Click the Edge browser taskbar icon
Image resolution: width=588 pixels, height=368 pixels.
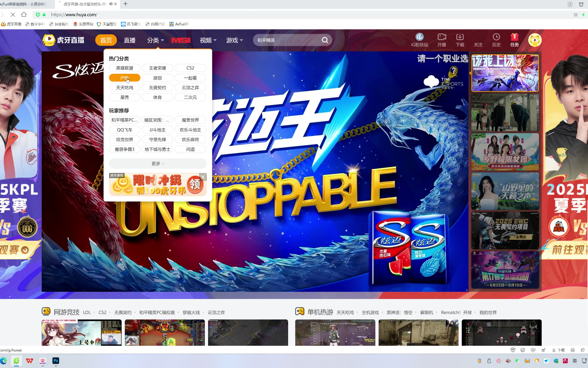[x=4, y=361]
